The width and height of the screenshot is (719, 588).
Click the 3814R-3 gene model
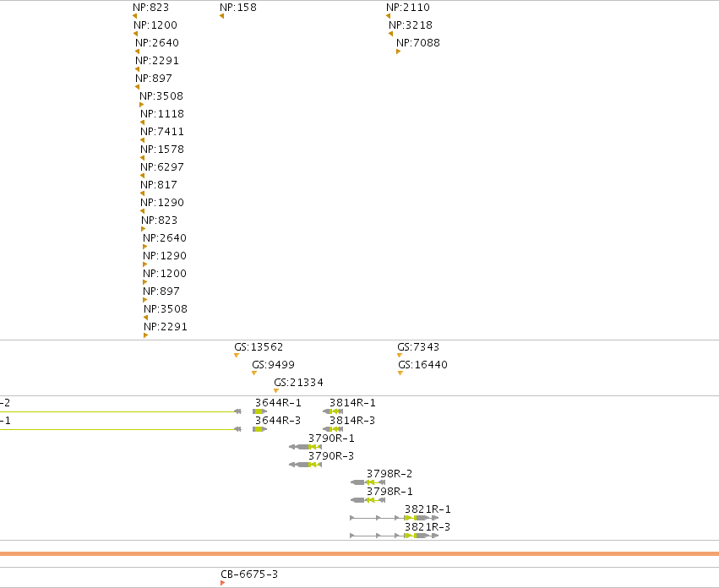pos(333,429)
